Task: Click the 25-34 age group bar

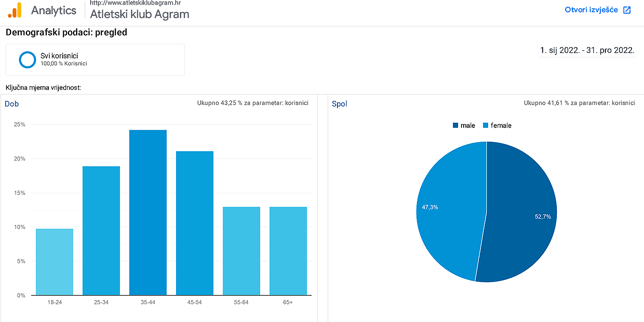Action: tap(101, 231)
